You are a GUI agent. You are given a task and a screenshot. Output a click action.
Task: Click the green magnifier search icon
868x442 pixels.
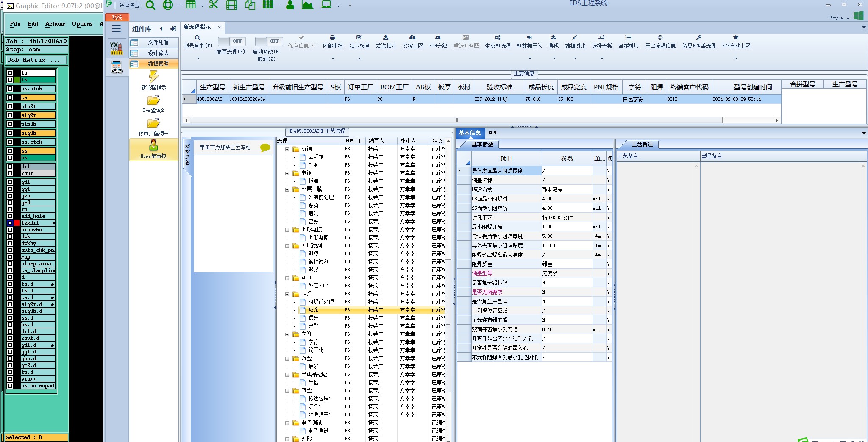pos(150,6)
